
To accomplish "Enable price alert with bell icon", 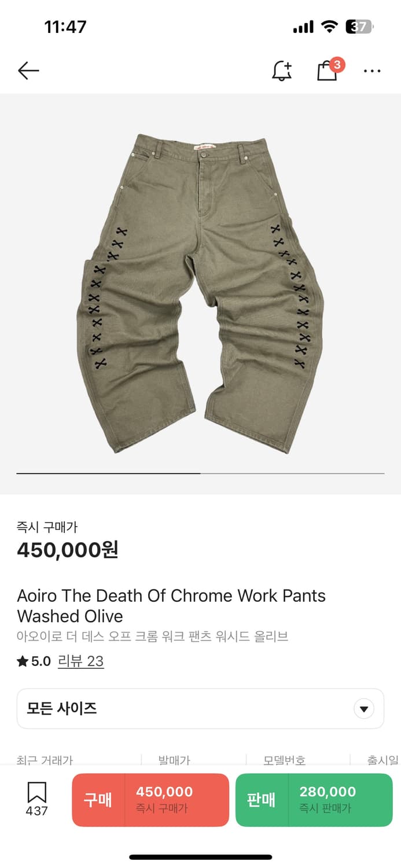I will [x=282, y=71].
